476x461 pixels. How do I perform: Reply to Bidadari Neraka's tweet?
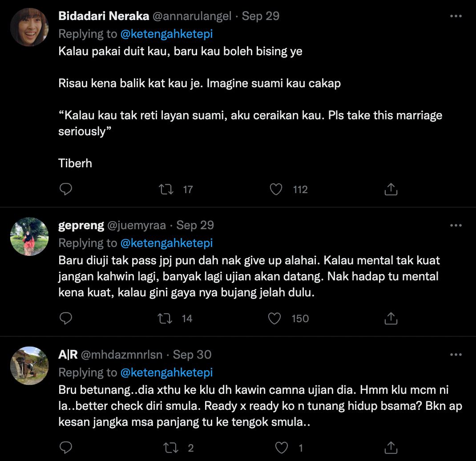pos(66,189)
